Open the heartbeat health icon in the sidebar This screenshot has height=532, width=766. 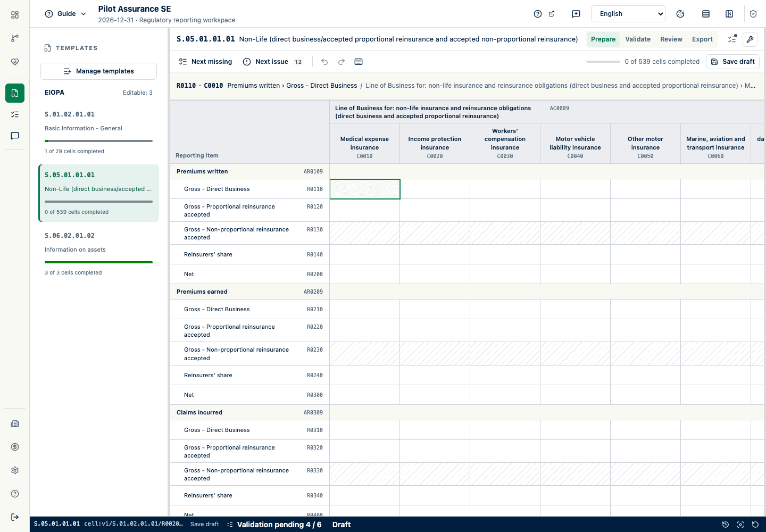coord(15,62)
